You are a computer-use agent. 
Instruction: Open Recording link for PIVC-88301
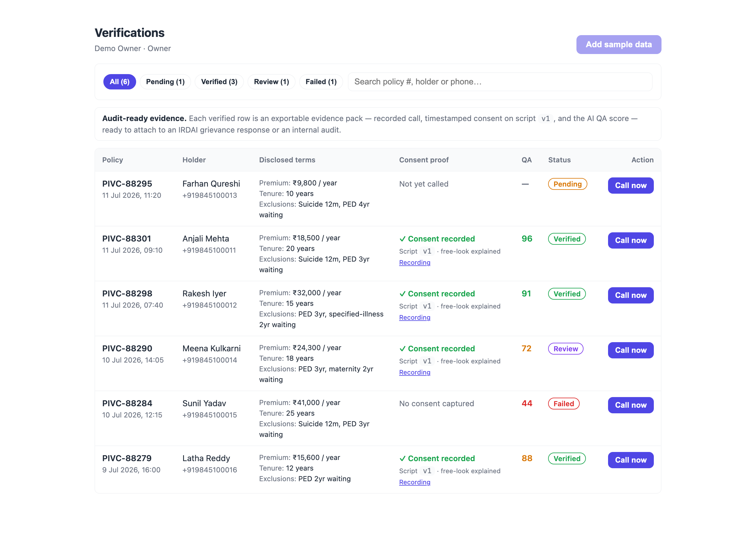tap(414, 262)
